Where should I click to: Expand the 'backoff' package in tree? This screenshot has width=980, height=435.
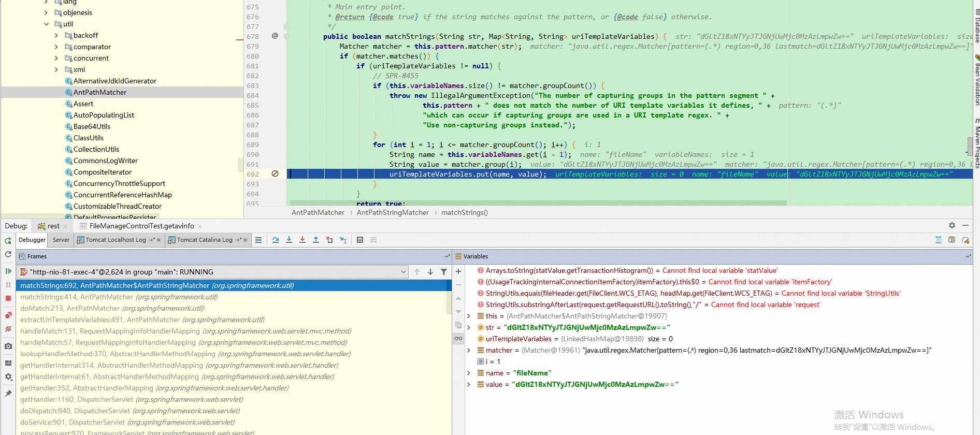point(56,35)
